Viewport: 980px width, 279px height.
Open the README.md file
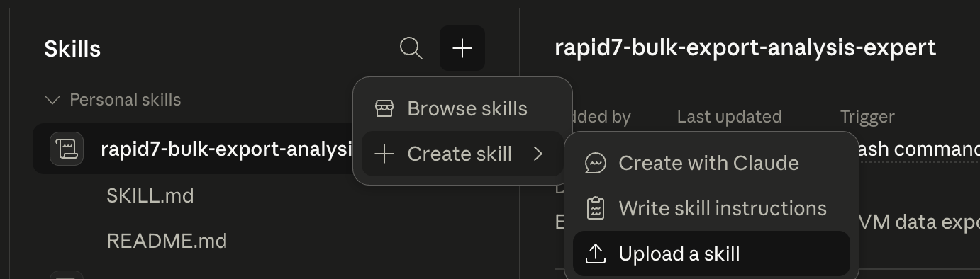[167, 241]
